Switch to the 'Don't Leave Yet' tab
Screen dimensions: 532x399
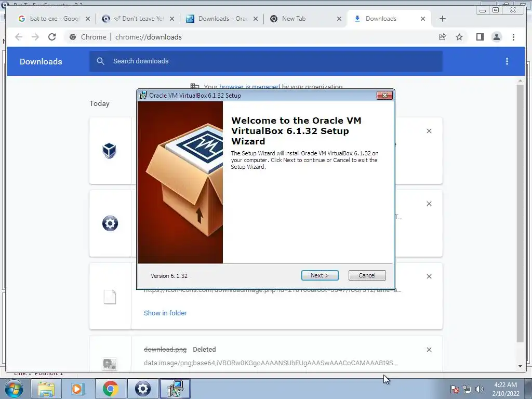point(138,19)
